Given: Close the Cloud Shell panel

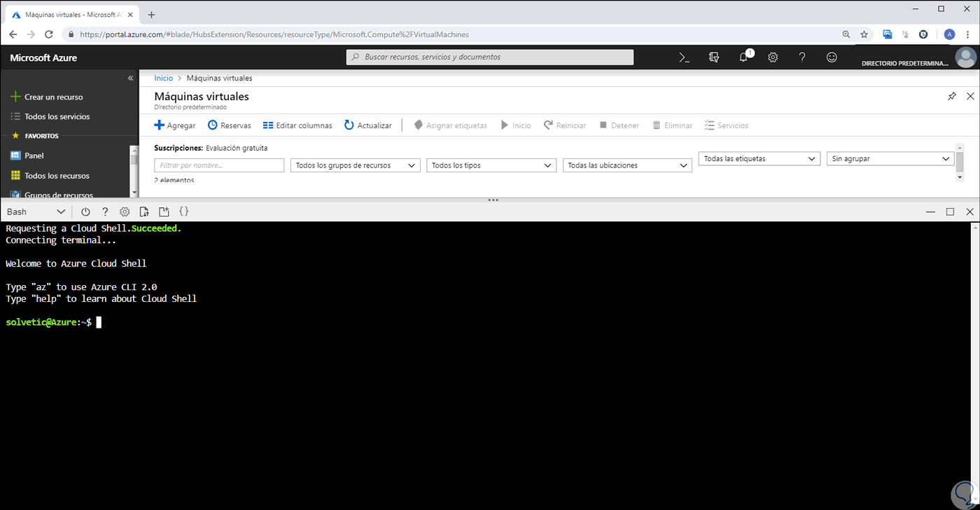Looking at the screenshot, I should pos(970,212).
